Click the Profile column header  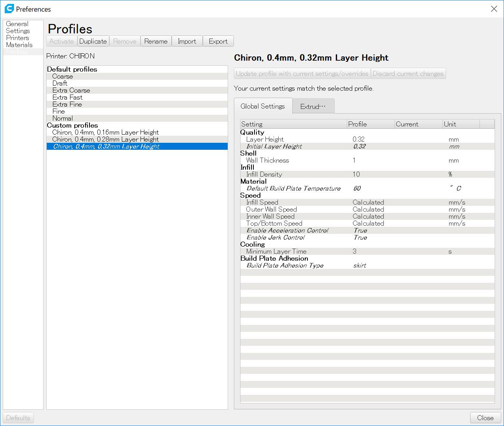[371, 124]
